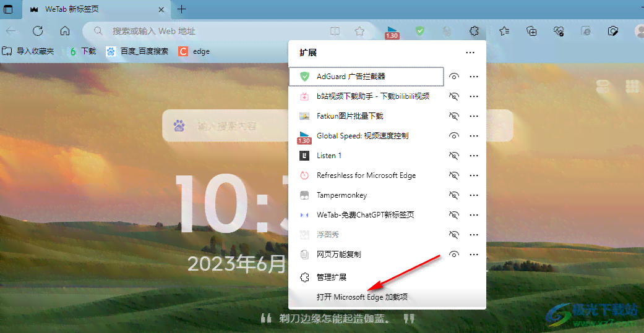This screenshot has height=333, width=644.
Task: Open Collections toolbar icon
Action: point(532,31)
